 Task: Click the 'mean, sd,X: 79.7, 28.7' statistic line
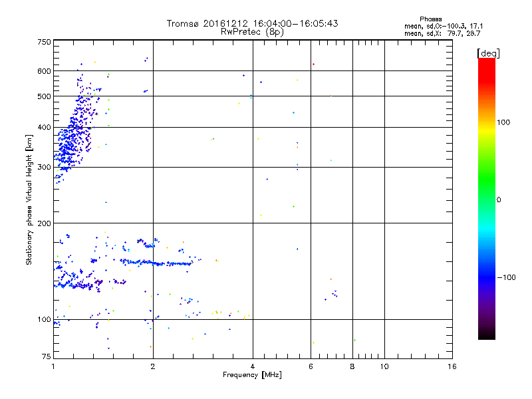[442, 33]
